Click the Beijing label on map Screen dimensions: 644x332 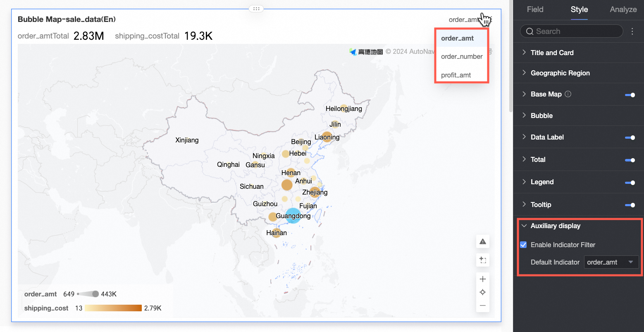pos(301,142)
